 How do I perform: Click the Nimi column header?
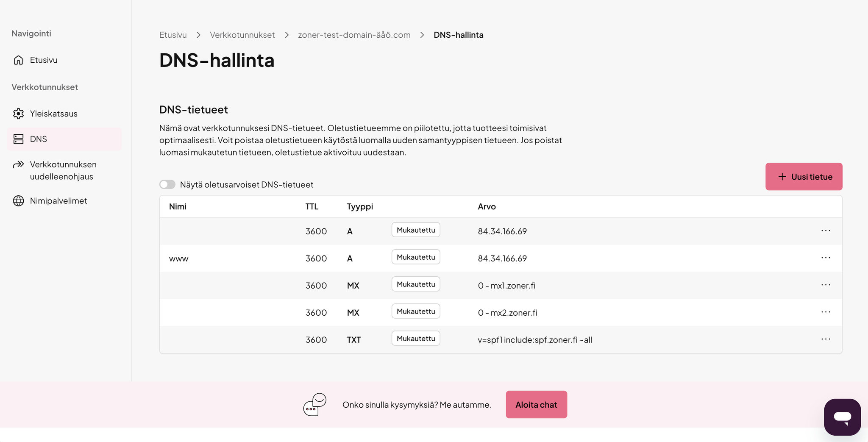[x=178, y=206]
